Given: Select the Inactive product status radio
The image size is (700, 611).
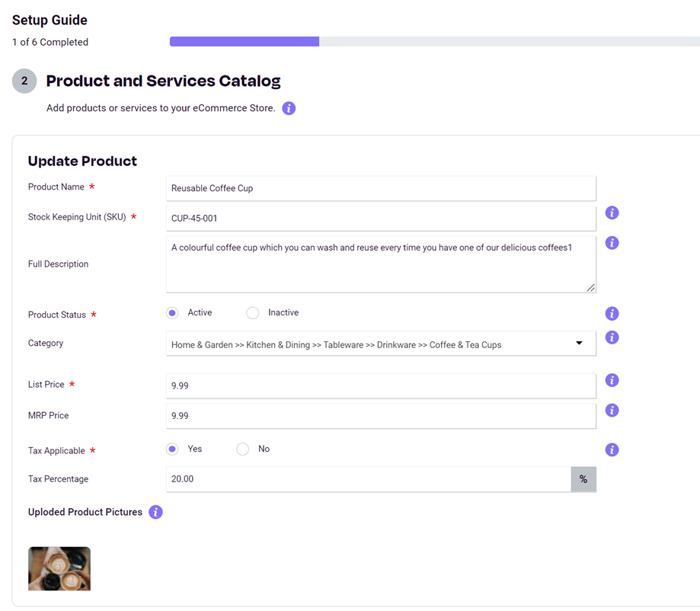Looking at the screenshot, I should pos(253,312).
